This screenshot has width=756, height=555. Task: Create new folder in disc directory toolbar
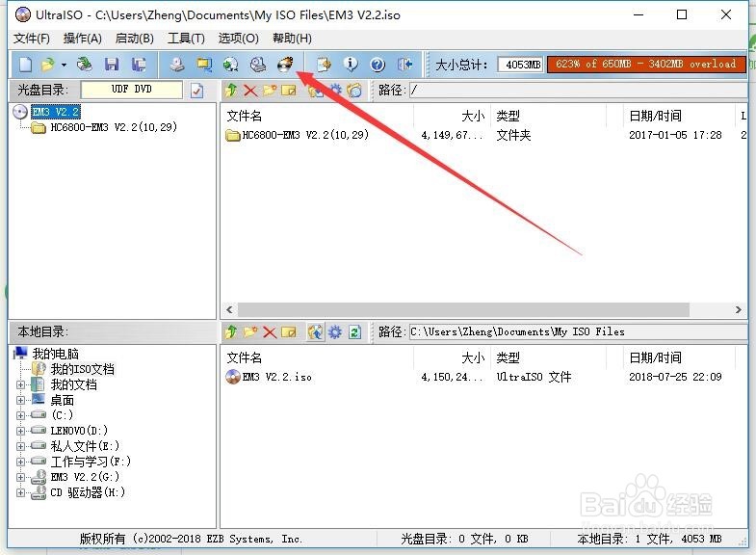click(270, 90)
